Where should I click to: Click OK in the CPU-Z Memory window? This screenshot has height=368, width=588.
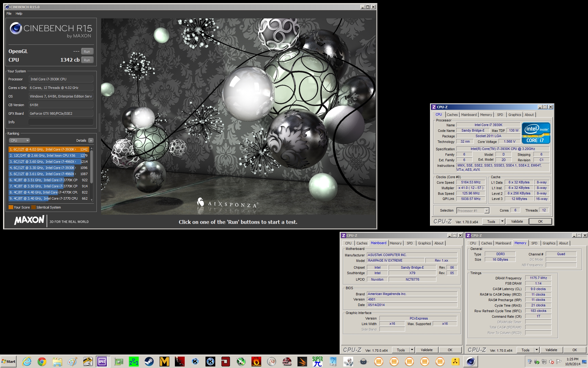pos(575,350)
